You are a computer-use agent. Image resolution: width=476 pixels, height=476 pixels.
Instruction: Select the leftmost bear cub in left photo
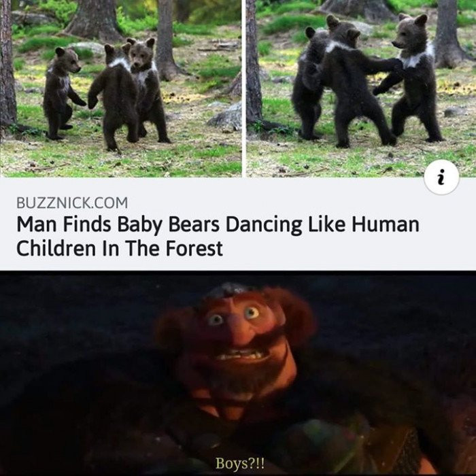[63, 93]
